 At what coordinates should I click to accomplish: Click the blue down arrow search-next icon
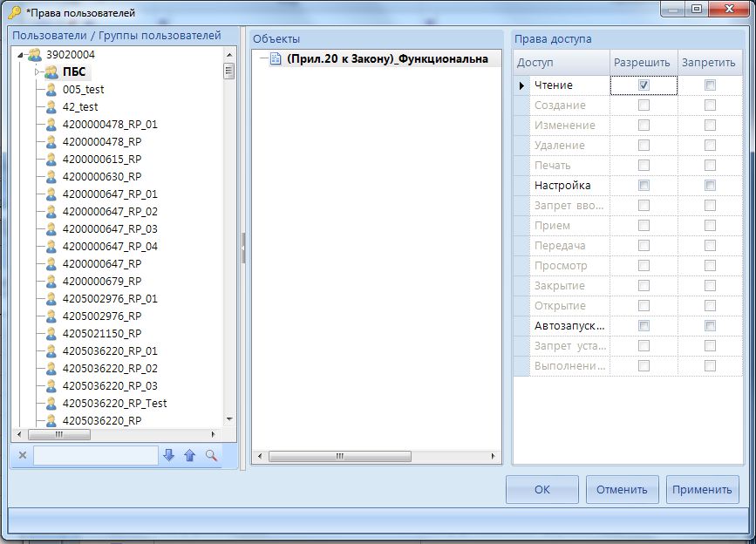(168, 455)
